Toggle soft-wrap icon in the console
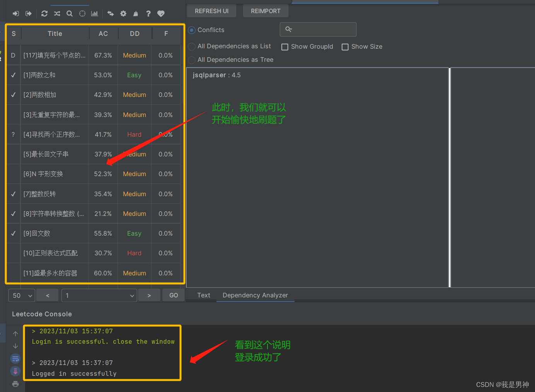The height and width of the screenshot is (392, 535). tap(15, 359)
